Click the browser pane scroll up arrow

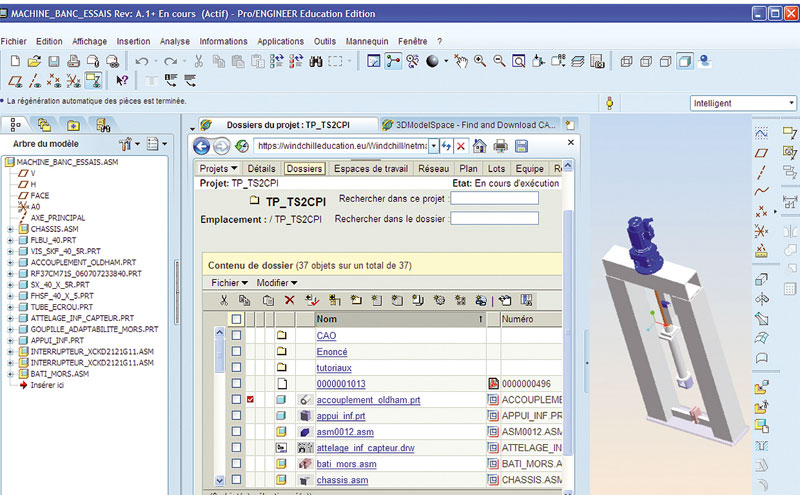[x=567, y=166]
